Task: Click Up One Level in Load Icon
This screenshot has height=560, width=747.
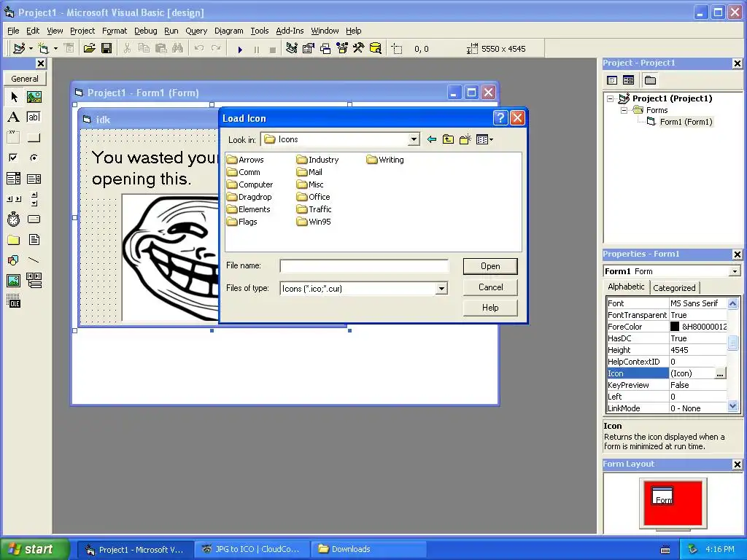Action: point(449,139)
